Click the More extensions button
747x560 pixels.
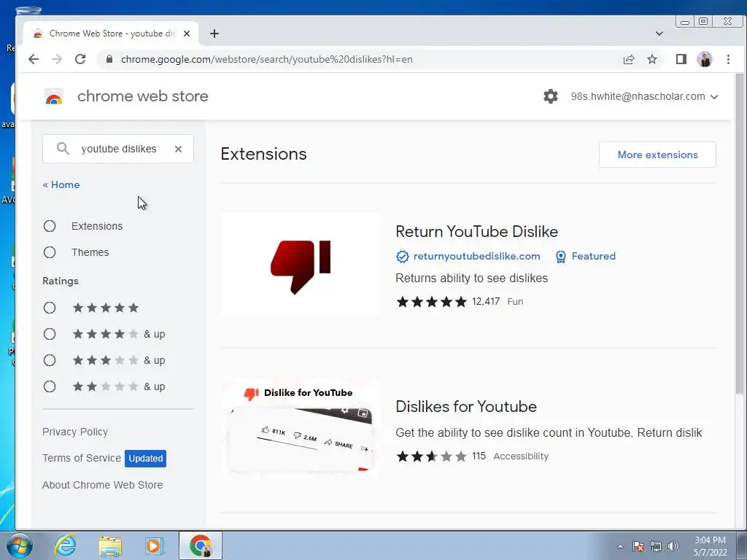click(x=657, y=155)
